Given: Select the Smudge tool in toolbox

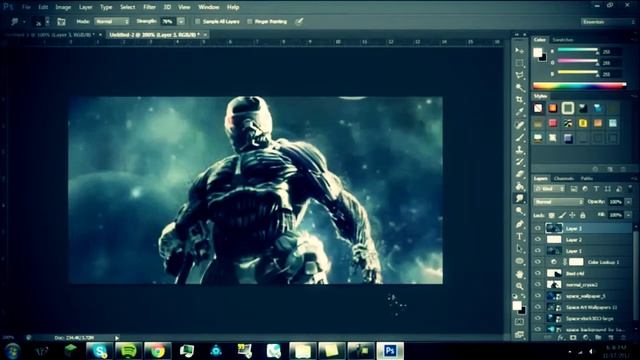Looking at the screenshot, I should click(x=519, y=199).
